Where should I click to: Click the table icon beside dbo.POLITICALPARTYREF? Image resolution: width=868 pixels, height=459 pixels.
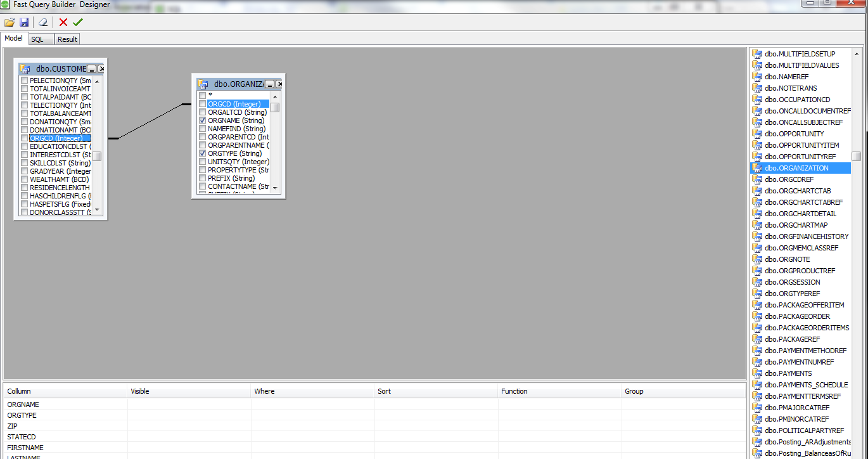[757, 430]
